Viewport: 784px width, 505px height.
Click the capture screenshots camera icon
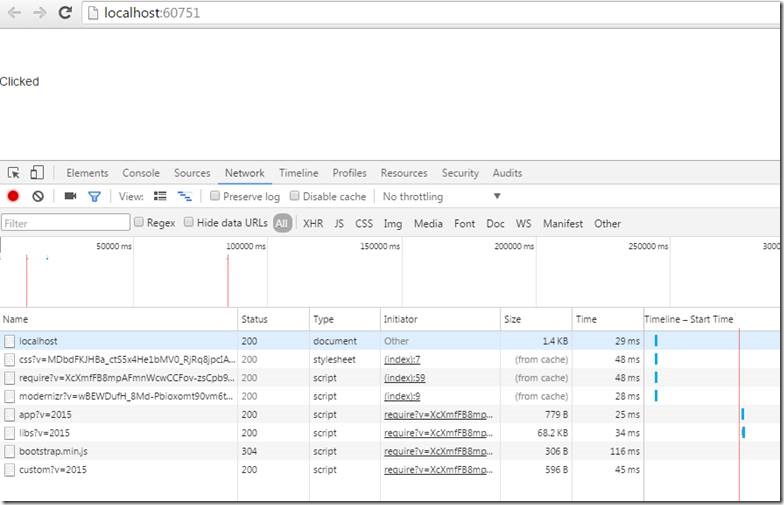click(70, 196)
